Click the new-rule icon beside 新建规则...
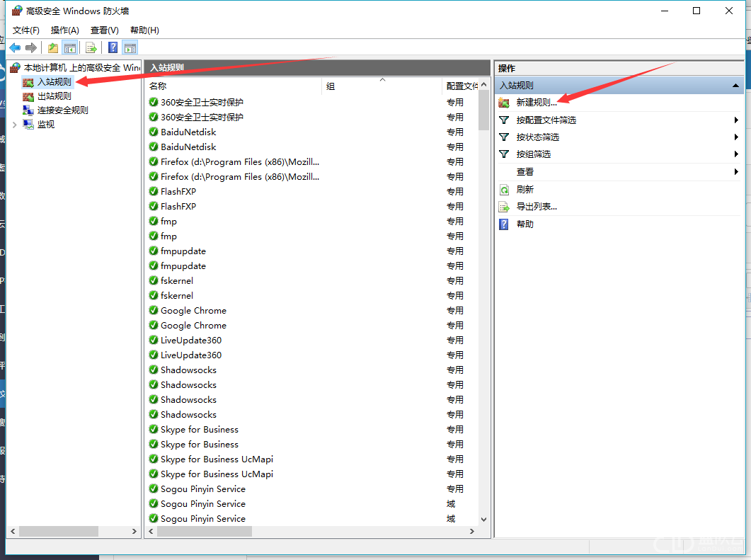The width and height of the screenshot is (751, 560). click(504, 103)
